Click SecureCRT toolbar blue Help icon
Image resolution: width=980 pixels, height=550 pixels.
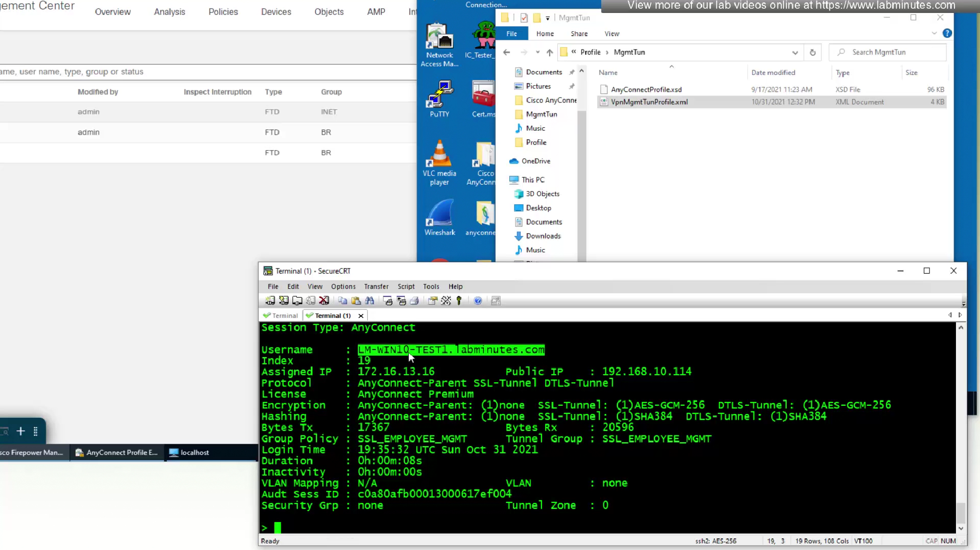[x=477, y=301]
